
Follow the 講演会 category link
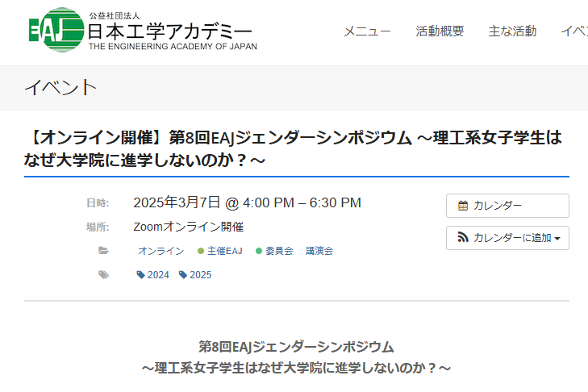[319, 251]
